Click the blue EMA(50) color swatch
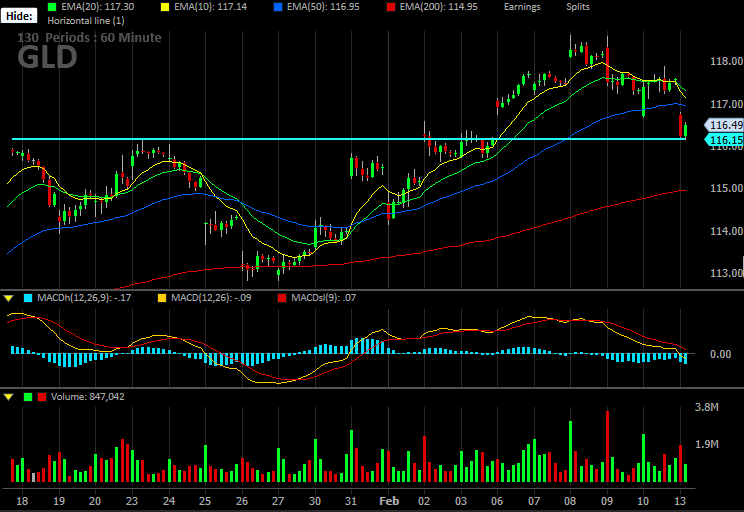This screenshot has width=744, height=512. click(x=278, y=7)
